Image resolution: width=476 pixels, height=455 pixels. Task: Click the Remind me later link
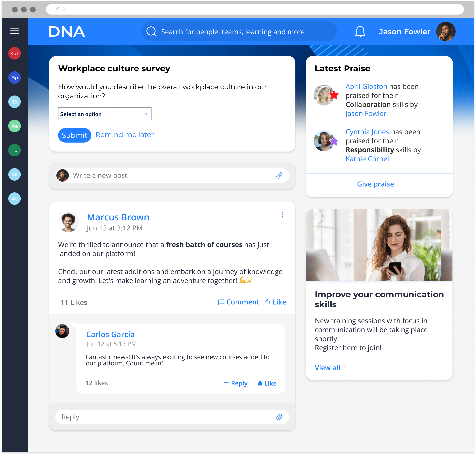(x=125, y=135)
